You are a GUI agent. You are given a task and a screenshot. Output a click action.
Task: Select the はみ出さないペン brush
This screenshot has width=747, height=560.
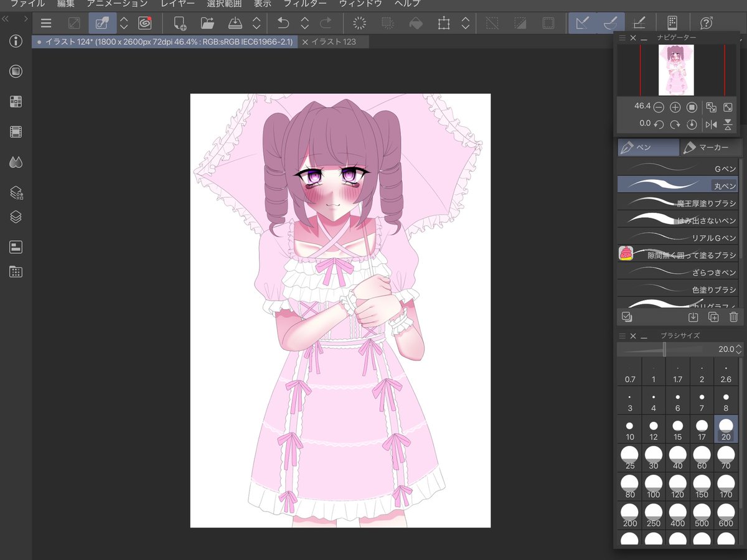point(679,220)
